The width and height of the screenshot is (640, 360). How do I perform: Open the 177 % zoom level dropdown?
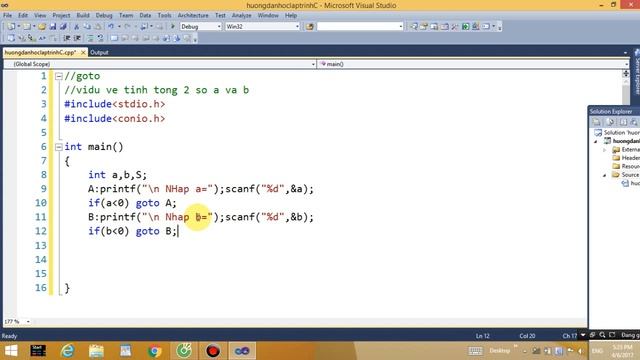pyautogui.click(x=28, y=322)
